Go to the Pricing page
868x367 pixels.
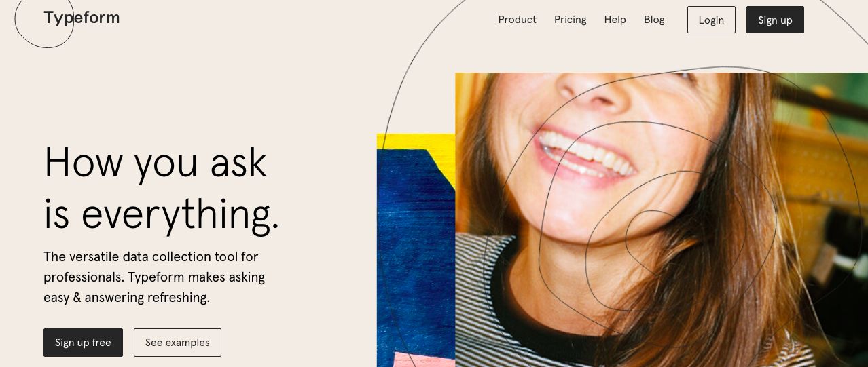tap(570, 20)
